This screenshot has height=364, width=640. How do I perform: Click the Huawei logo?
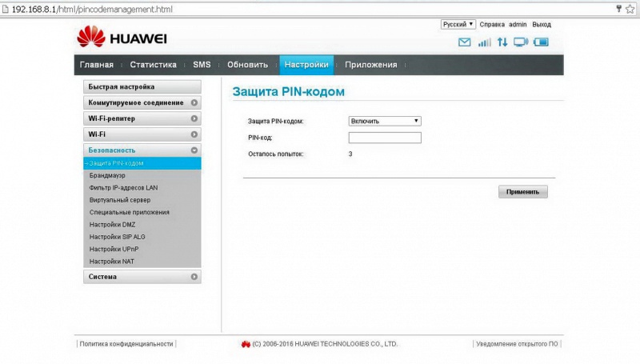[122, 37]
